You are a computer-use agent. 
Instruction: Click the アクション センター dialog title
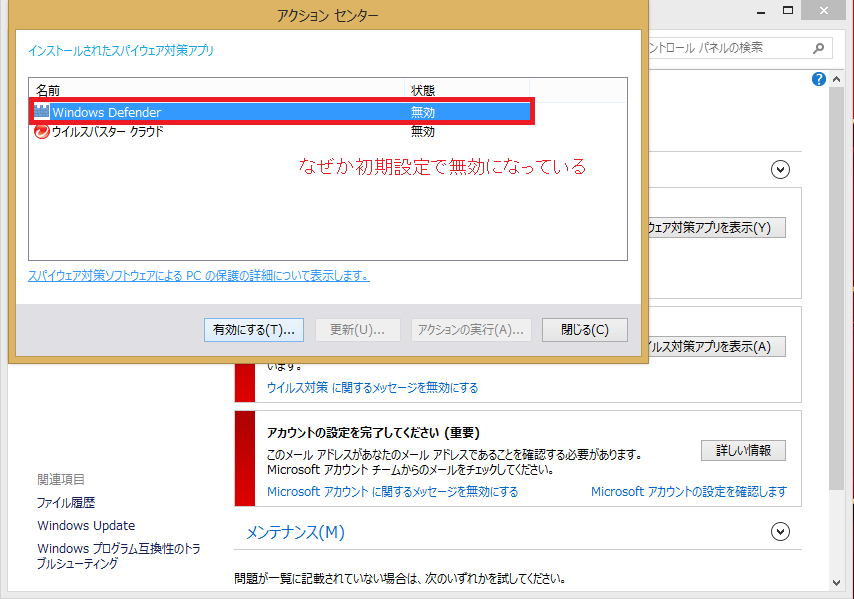pos(327,16)
